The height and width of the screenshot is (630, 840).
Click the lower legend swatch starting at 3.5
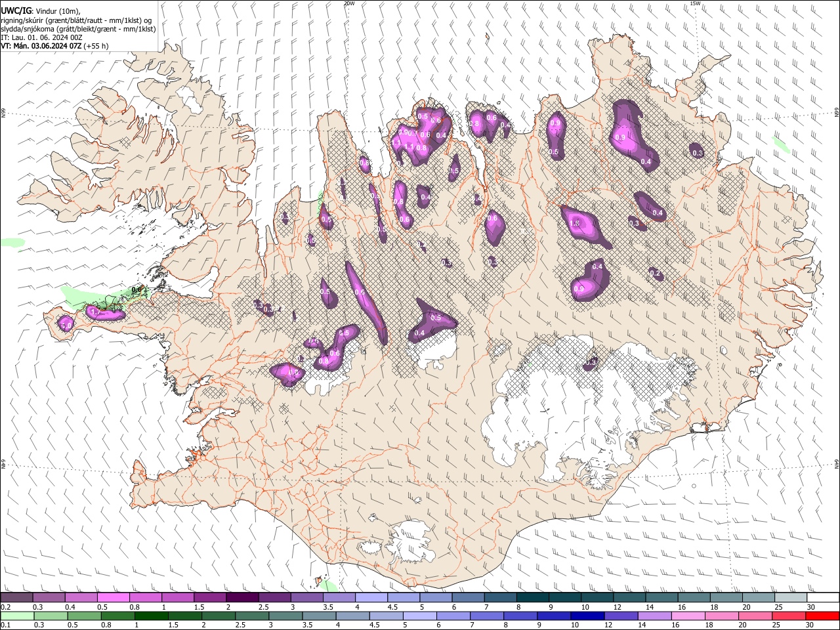pyautogui.click(x=318, y=616)
